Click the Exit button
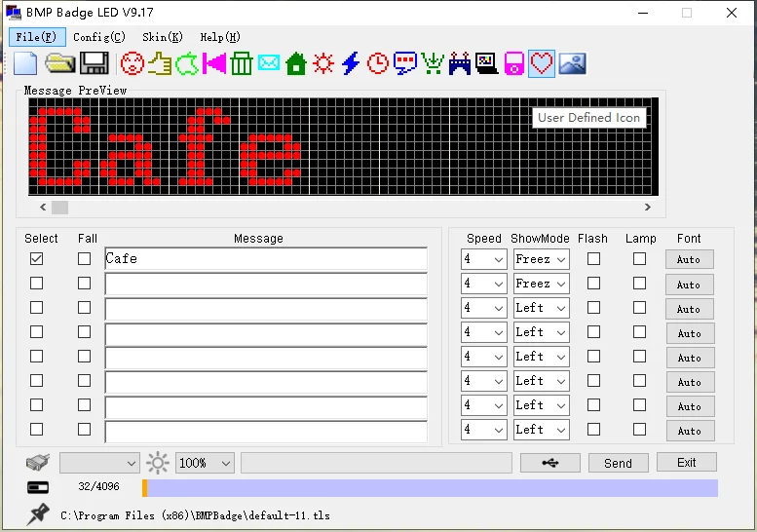This screenshot has width=757, height=532. tap(687, 463)
